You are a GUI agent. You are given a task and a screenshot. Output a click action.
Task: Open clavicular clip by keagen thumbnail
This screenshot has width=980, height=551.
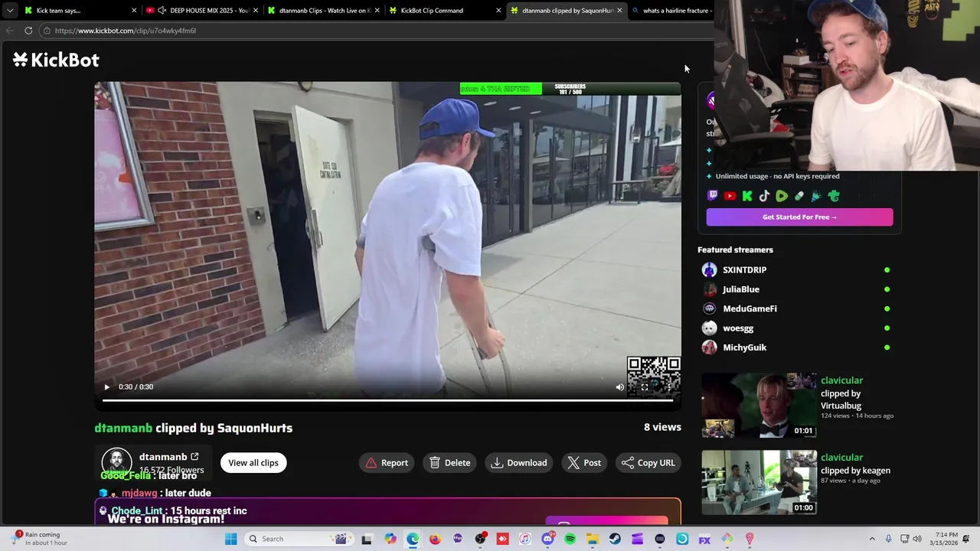759,482
